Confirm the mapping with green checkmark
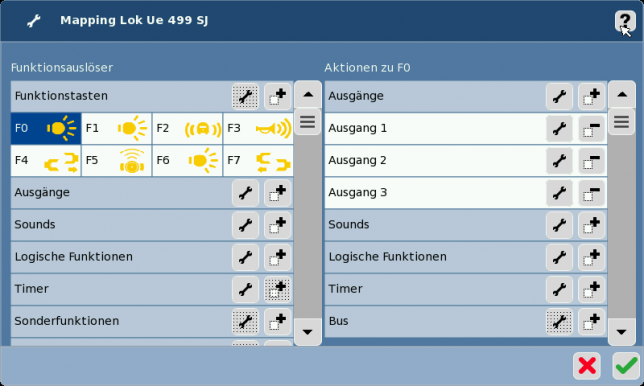 (626, 365)
